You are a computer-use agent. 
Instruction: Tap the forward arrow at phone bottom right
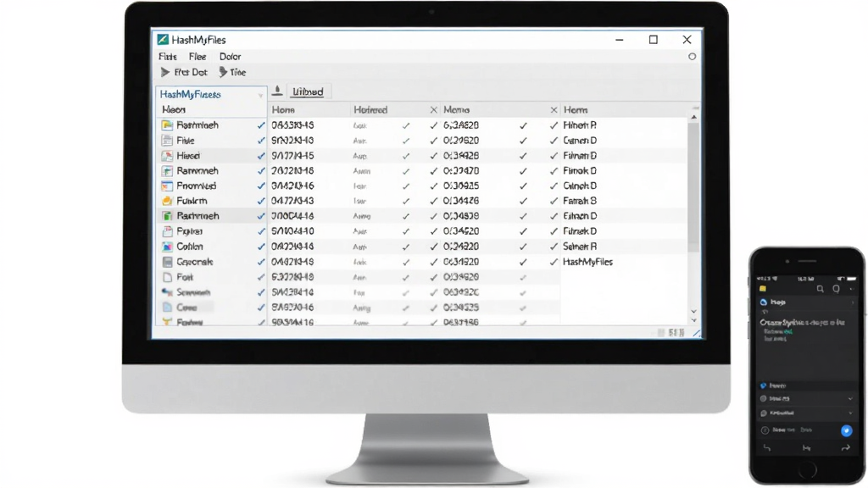coord(845,448)
